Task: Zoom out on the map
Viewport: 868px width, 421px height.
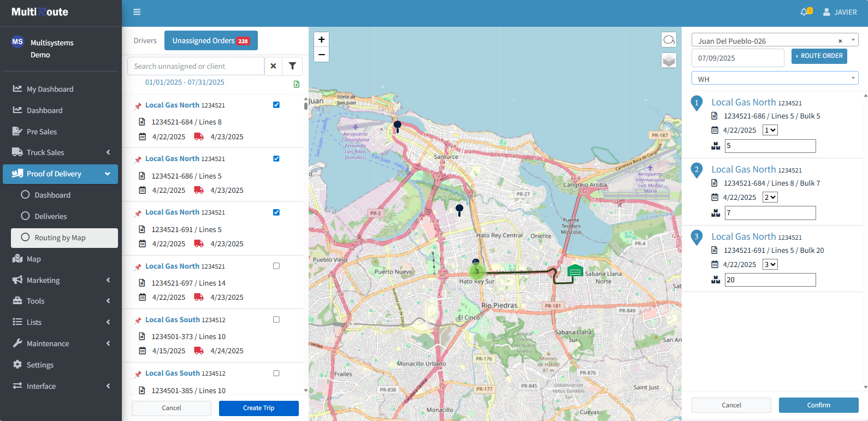Action: [x=322, y=55]
